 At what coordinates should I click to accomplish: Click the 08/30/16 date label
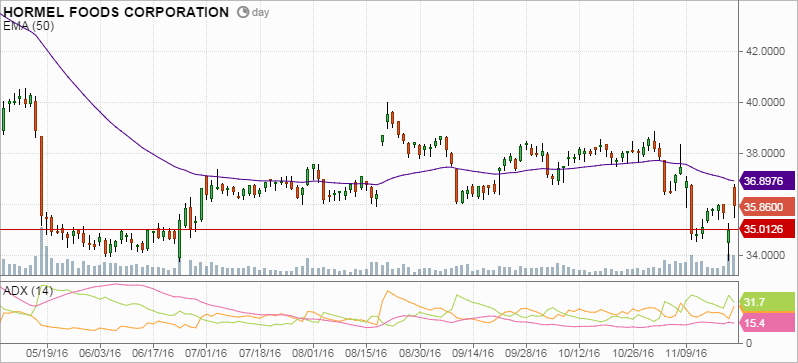(x=419, y=353)
